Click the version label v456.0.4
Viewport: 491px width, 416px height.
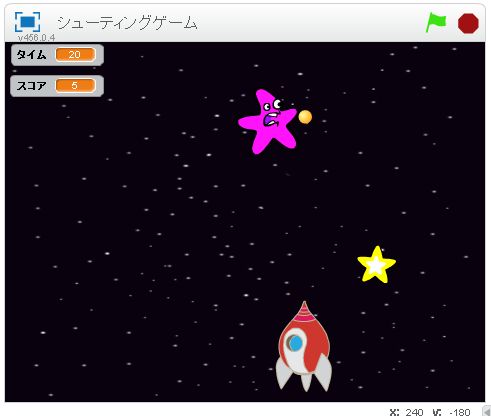coord(36,38)
